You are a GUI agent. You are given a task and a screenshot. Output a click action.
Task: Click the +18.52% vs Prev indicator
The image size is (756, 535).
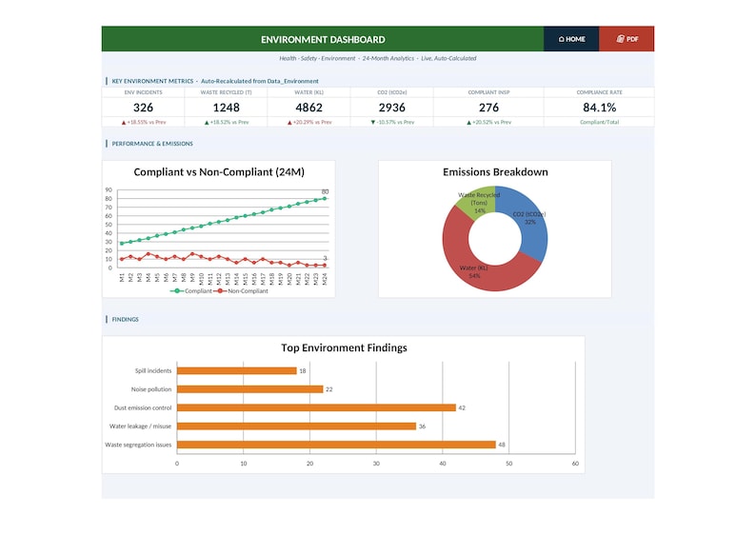tap(226, 123)
